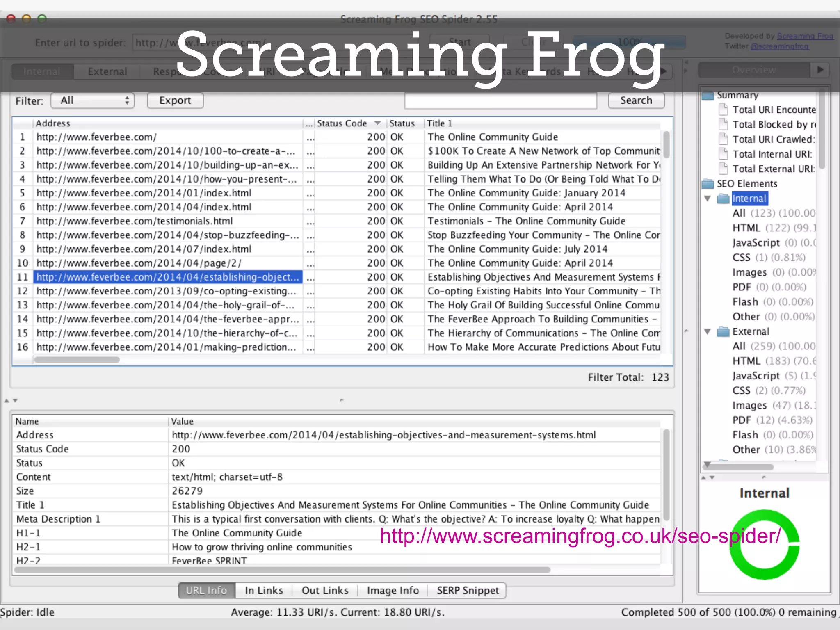This screenshot has height=630, width=840.
Task: Select External HTML (183) entry
Action: (x=774, y=361)
